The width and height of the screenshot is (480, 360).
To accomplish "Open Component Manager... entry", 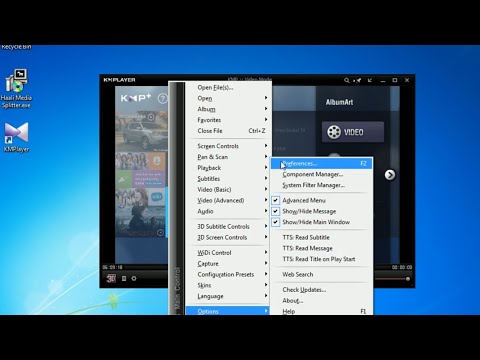I will tap(322, 174).
